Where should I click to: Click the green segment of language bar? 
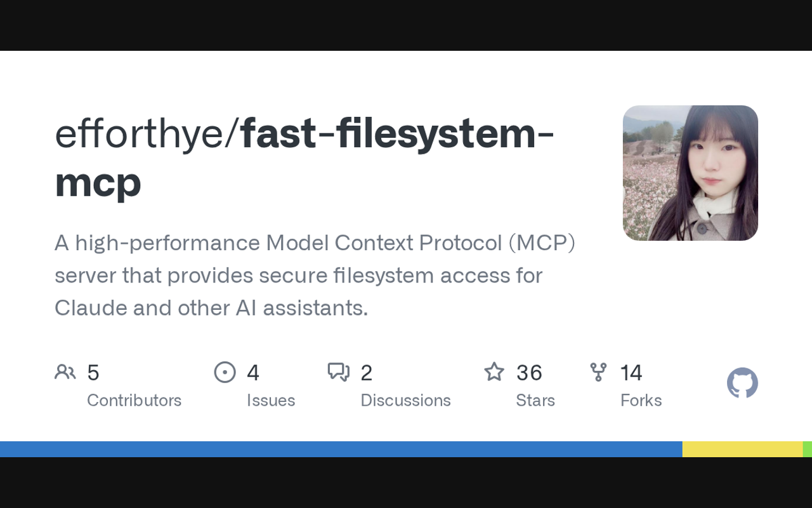pos(808,449)
